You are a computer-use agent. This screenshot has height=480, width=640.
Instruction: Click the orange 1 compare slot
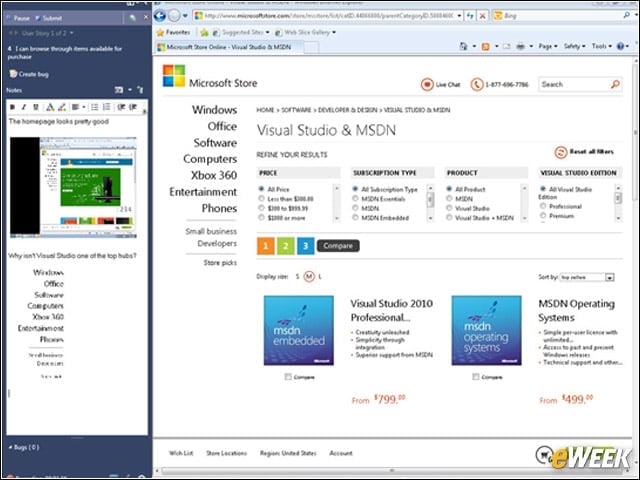point(265,246)
